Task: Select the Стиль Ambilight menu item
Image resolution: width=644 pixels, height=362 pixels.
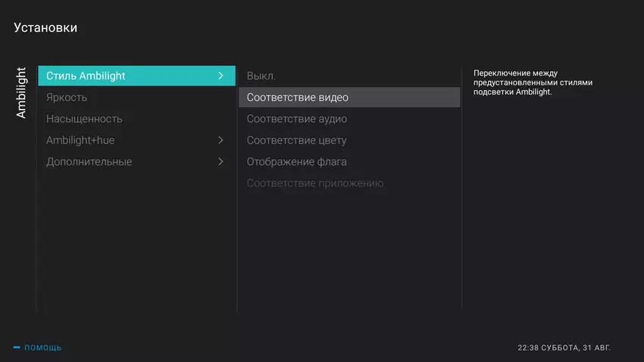Action: (x=86, y=76)
